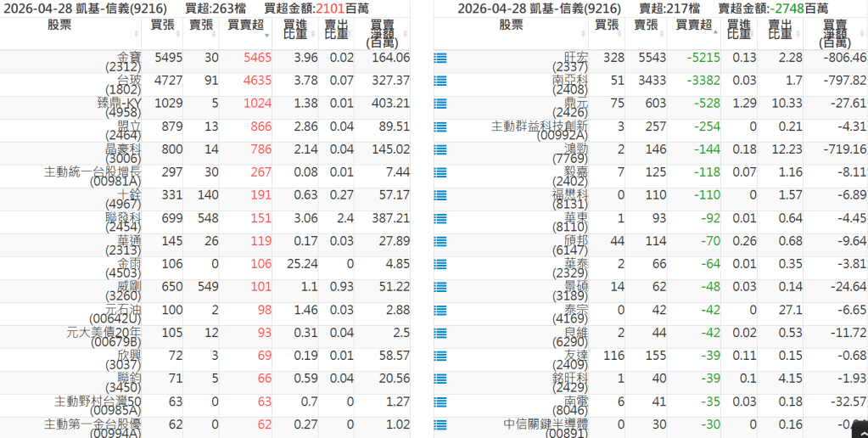868x438 pixels.
Task: Click the list icon beside 泰宗 (4169)
Action: click(x=440, y=311)
